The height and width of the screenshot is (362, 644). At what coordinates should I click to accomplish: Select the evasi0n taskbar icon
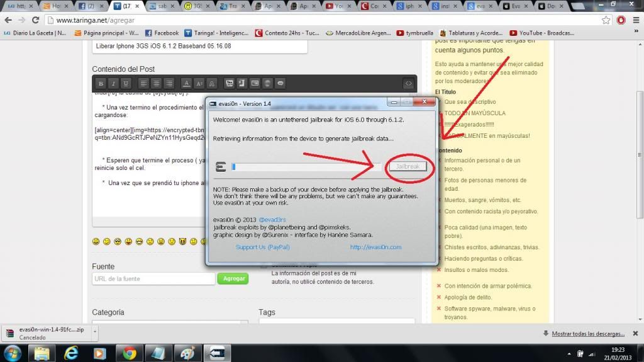click(217, 353)
